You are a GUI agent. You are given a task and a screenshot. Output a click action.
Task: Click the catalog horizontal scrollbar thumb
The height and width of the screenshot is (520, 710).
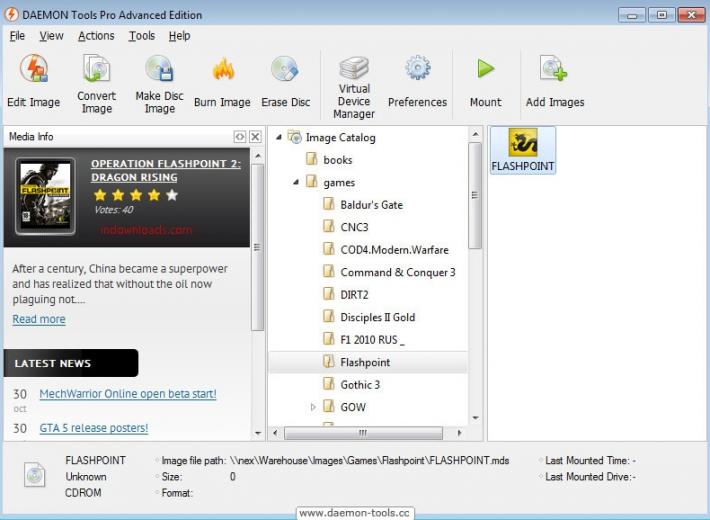363,433
